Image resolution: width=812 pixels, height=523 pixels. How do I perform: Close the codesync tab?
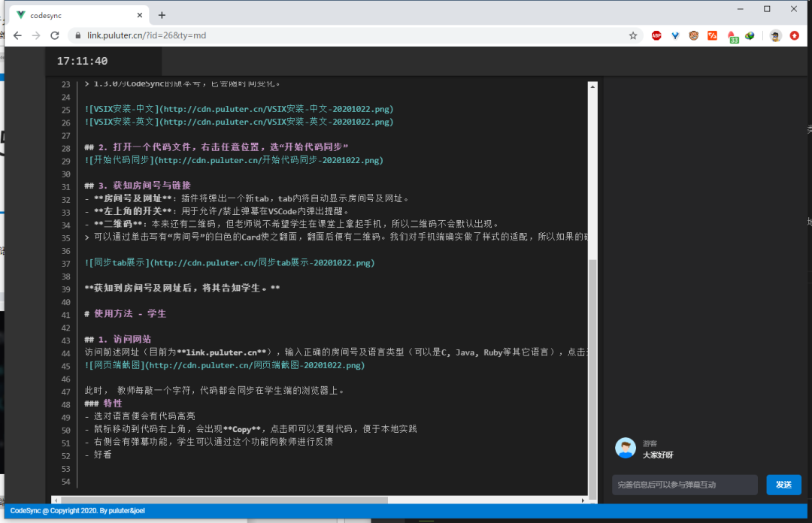[140, 16]
